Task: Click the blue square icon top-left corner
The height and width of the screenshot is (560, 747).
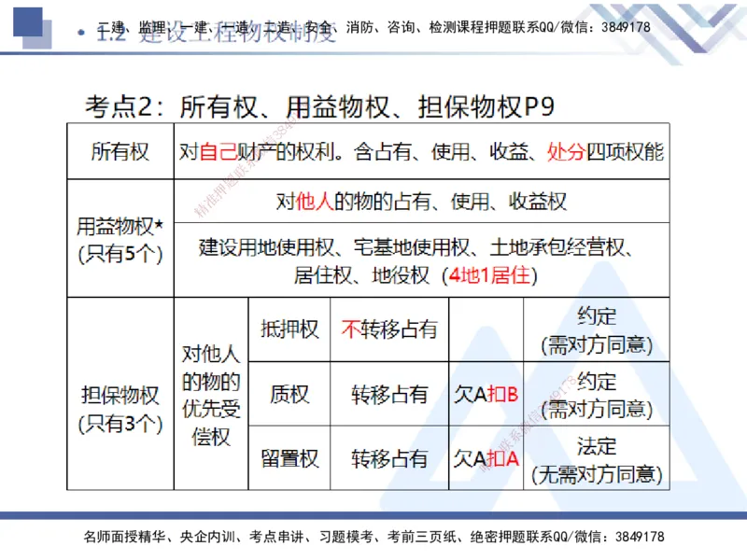Action: [x=28, y=21]
